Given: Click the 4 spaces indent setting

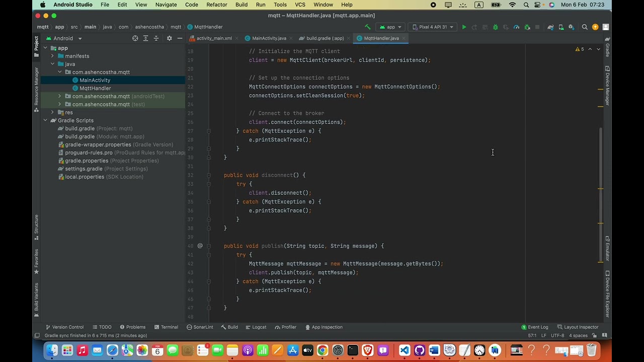Looking at the screenshot, I should pyautogui.click(x=578, y=336).
